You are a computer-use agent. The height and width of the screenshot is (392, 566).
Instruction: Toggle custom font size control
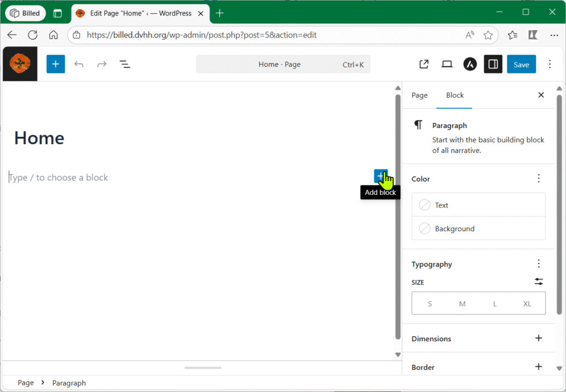click(x=538, y=282)
